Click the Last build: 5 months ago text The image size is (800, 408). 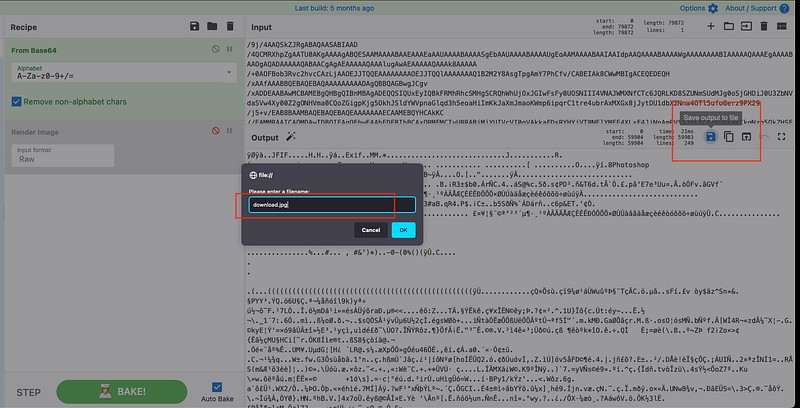click(x=334, y=8)
